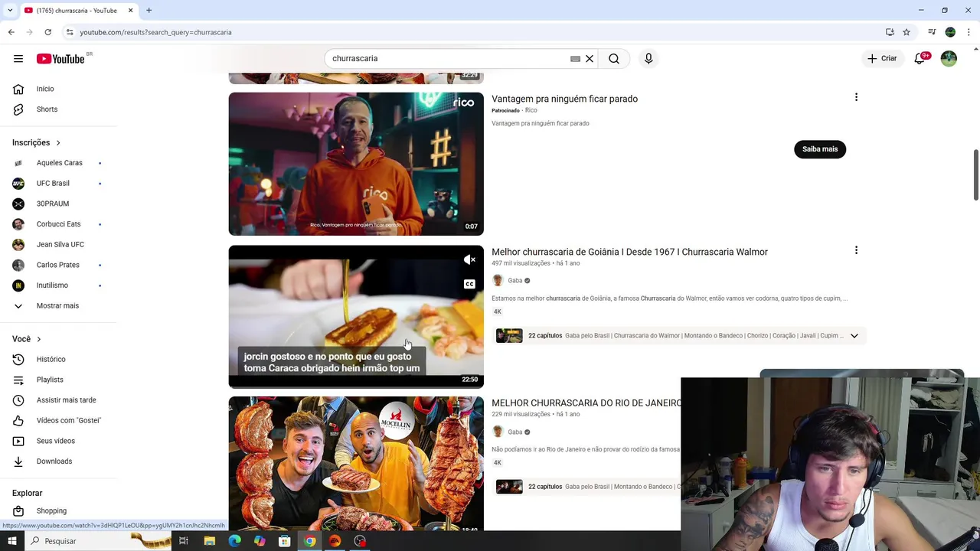The image size is (980, 551).
Task: Open the Rico ad video thumbnail
Action: (x=356, y=164)
